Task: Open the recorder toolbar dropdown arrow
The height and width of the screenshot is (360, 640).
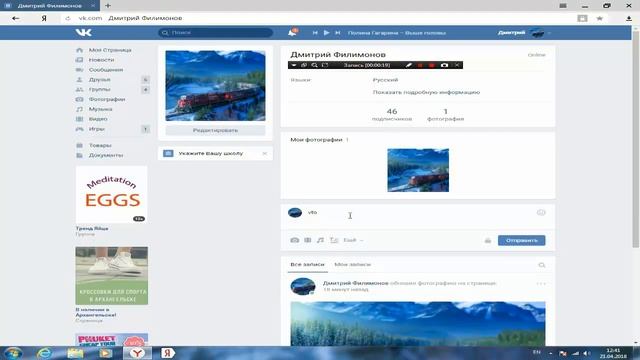Action: pyautogui.click(x=293, y=65)
